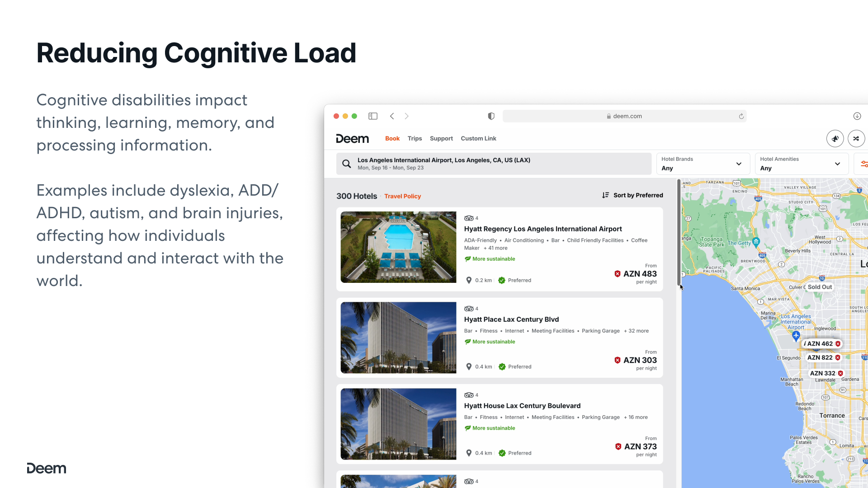Click the '300 Hotels' count
868x488 pixels.
(x=356, y=196)
